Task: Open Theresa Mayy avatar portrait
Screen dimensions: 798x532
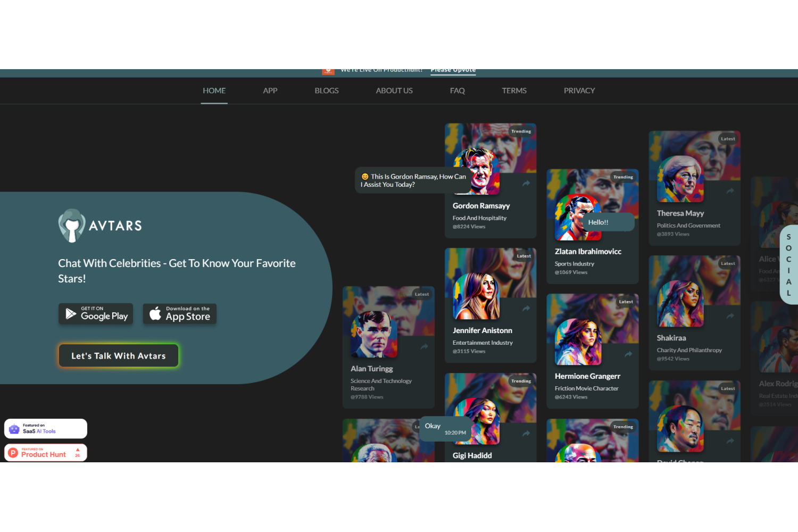Action: tap(680, 179)
